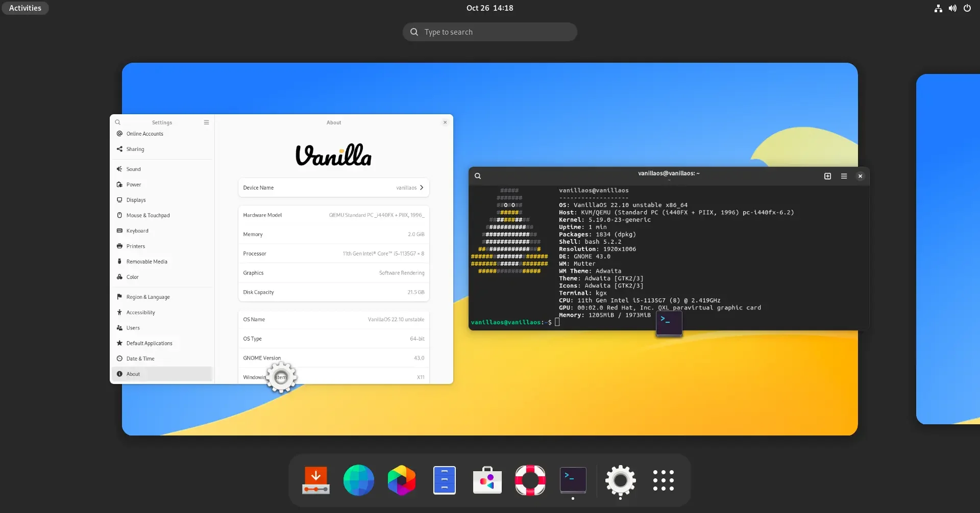Open the Device Name row chevron
The height and width of the screenshot is (513, 980).
[x=422, y=188]
